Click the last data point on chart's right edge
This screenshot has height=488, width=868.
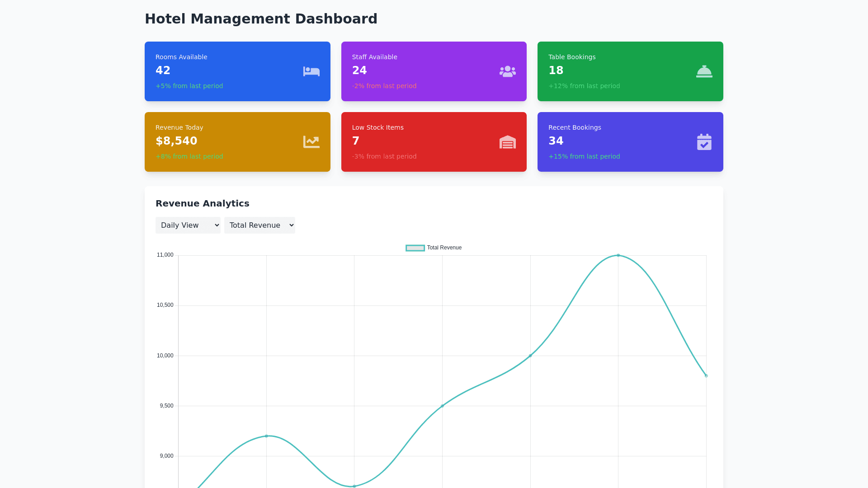pyautogui.click(x=706, y=375)
